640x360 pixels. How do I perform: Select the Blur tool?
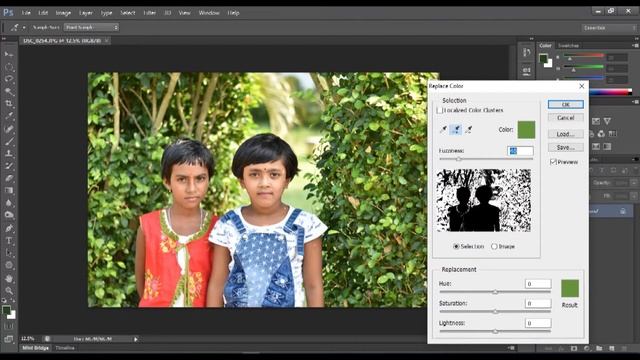(x=9, y=202)
